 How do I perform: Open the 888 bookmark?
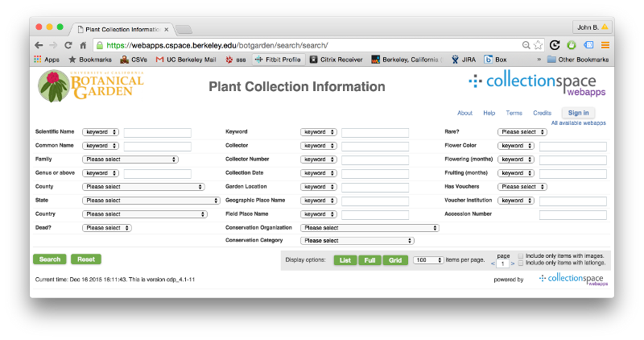coord(236,60)
